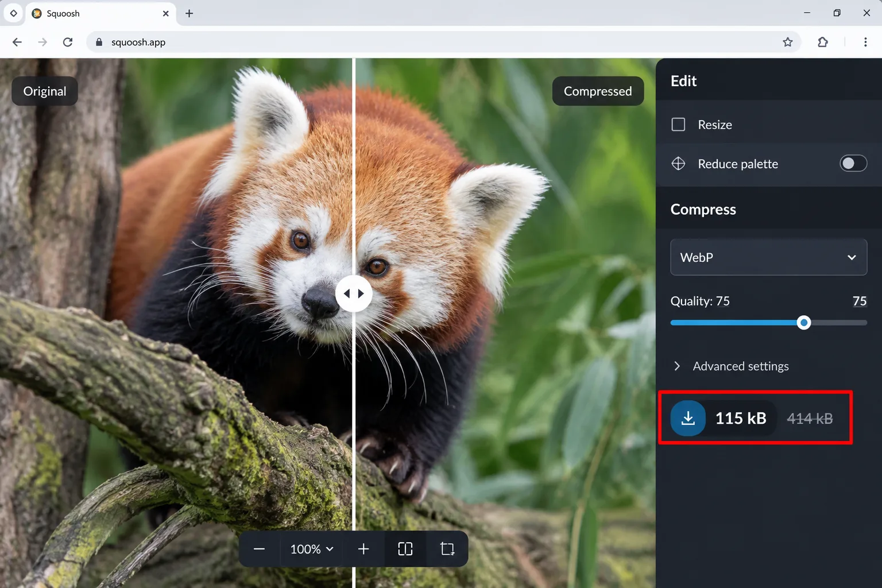This screenshot has height=588, width=882.
Task: Open the 100% zoom level dropdown
Action: pos(312,549)
